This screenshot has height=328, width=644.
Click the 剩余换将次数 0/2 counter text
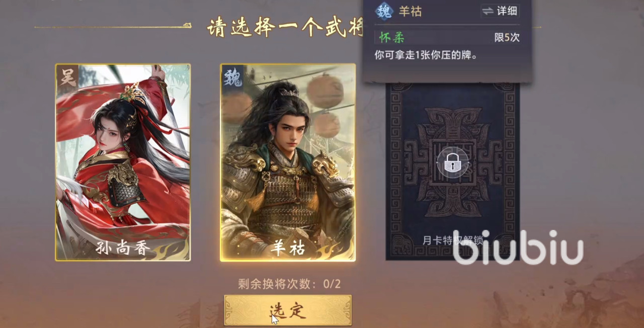click(289, 284)
